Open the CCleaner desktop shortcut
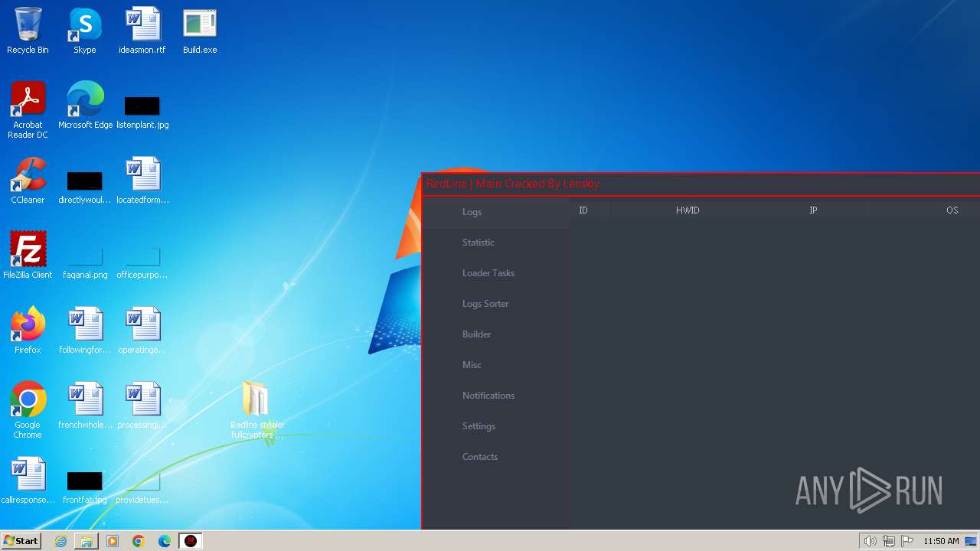Image resolution: width=980 pixels, height=551 pixels. click(x=28, y=181)
